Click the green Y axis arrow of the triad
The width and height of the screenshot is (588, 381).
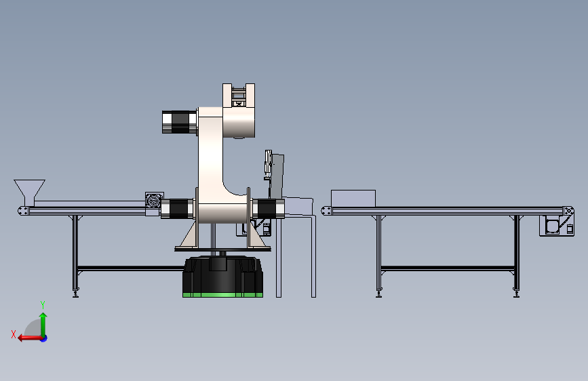tap(43, 324)
